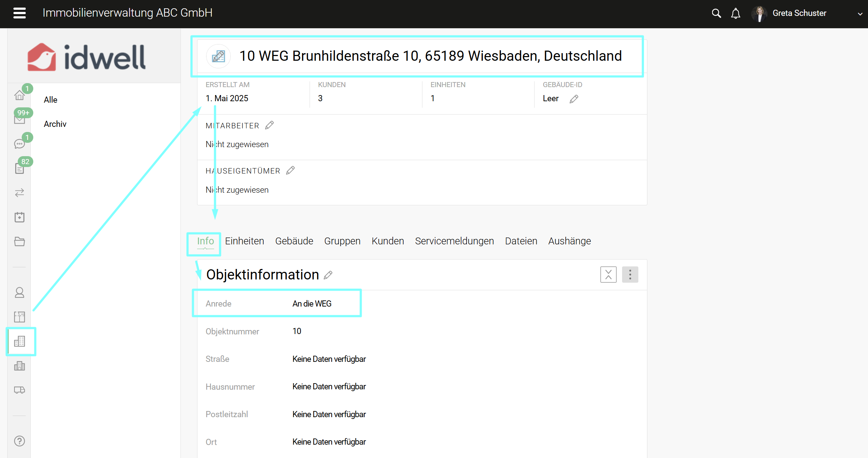Select Alle in the sidebar list
The image size is (868, 458).
pos(51,100)
